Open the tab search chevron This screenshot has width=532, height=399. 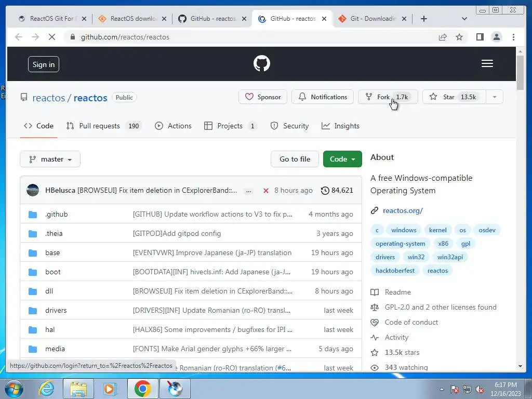pyautogui.click(x=464, y=19)
